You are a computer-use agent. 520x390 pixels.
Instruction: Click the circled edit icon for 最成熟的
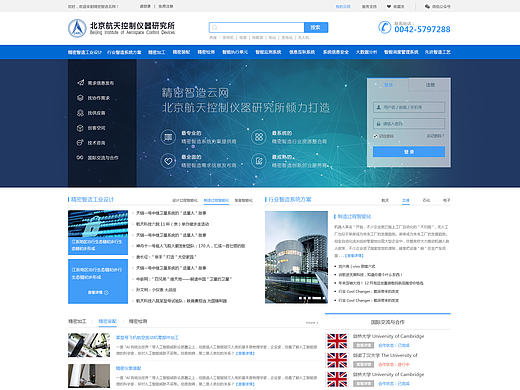[x=259, y=161]
